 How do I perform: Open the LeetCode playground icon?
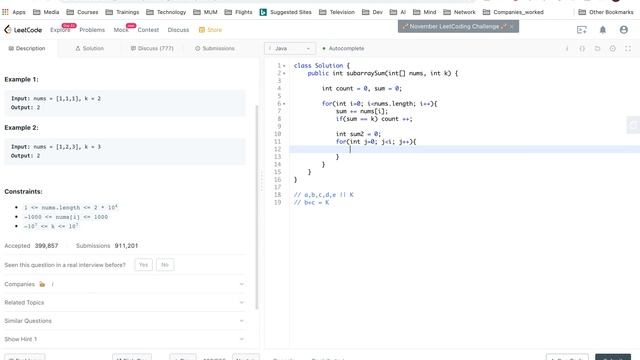pyautogui.click(x=582, y=30)
